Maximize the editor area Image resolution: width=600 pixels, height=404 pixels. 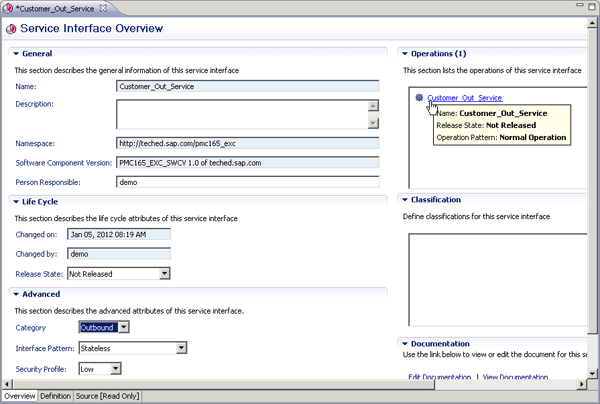592,6
